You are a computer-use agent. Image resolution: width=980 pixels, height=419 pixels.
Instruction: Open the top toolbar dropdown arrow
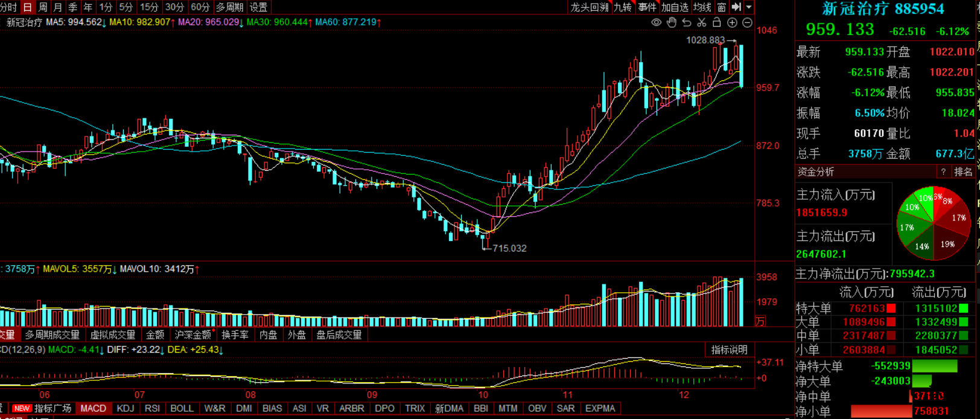tap(749, 7)
